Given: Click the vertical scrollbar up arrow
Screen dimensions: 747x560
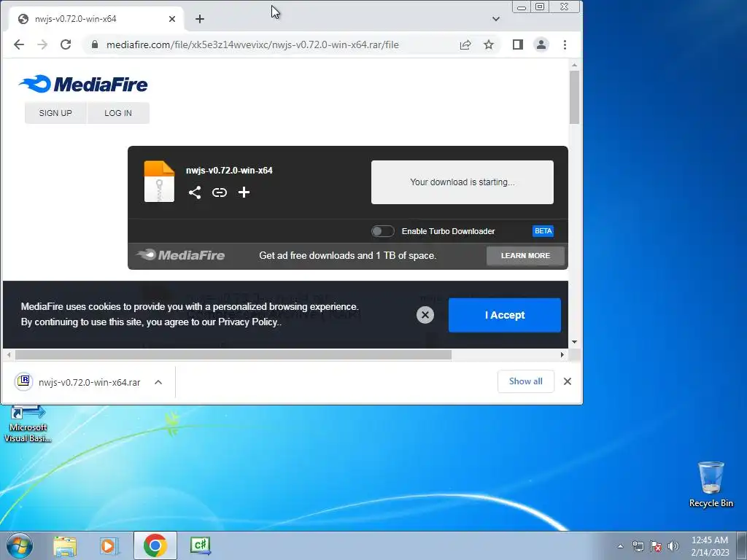Looking at the screenshot, I should pyautogui.click(x=575, y=65).
